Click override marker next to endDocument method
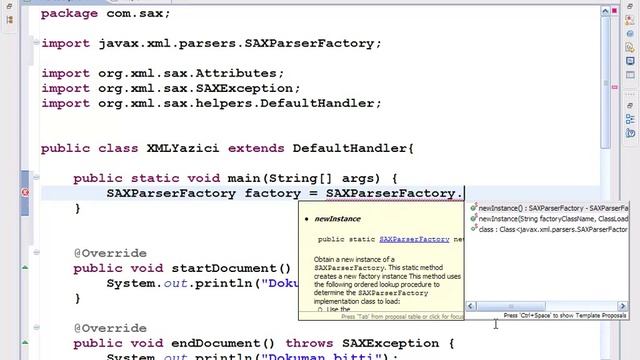This screenshot has height=360, width=640. [25, 342]
